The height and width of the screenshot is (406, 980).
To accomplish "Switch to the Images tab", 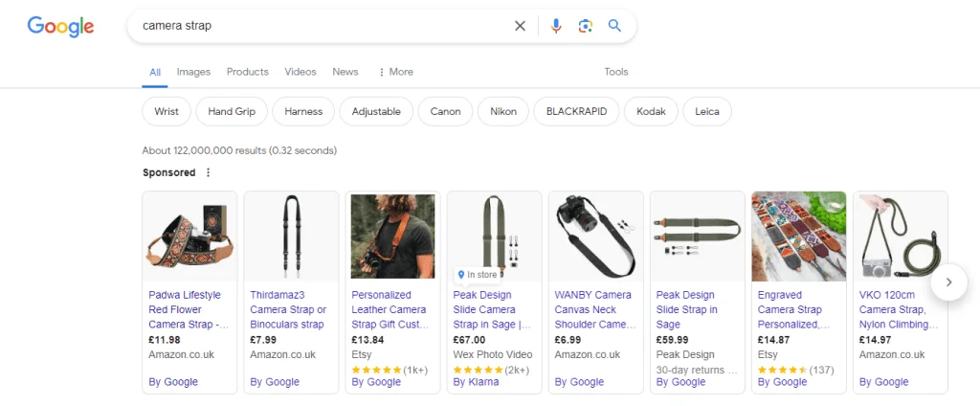I will [193, 72].
